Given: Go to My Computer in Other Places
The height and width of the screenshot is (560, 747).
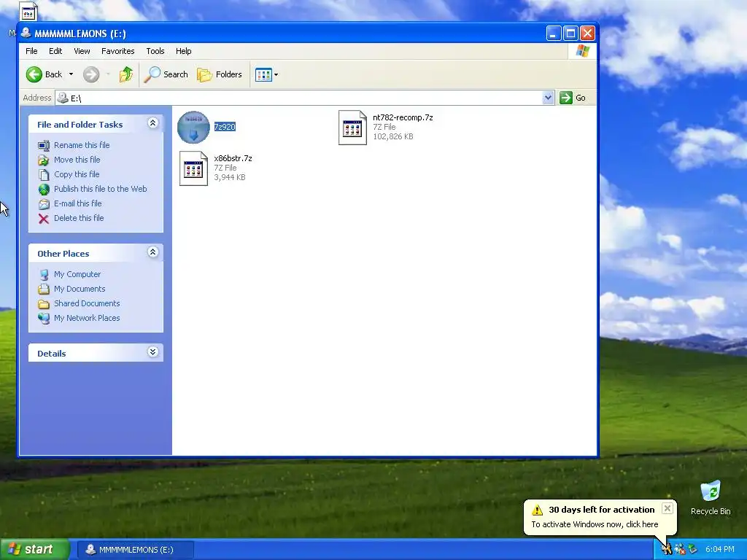Looking at the screenshot, I should [x=77, y=274].
